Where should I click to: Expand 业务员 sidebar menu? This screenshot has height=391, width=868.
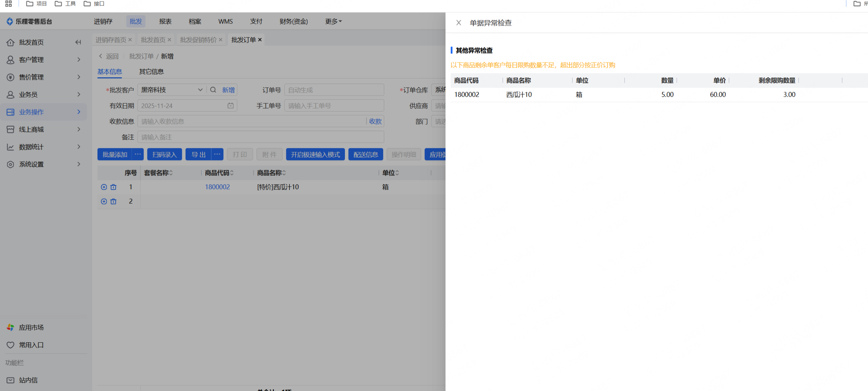click(x=43, y=94)
